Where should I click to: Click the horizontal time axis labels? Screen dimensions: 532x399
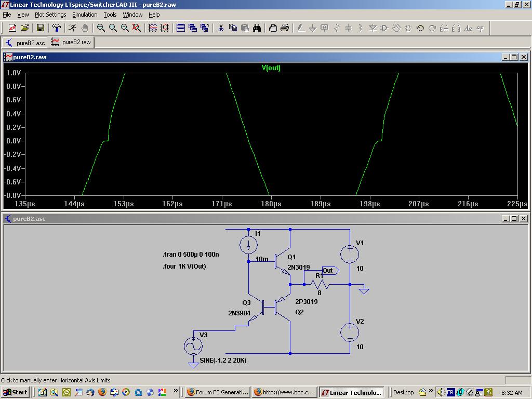[x=270, y=204]
